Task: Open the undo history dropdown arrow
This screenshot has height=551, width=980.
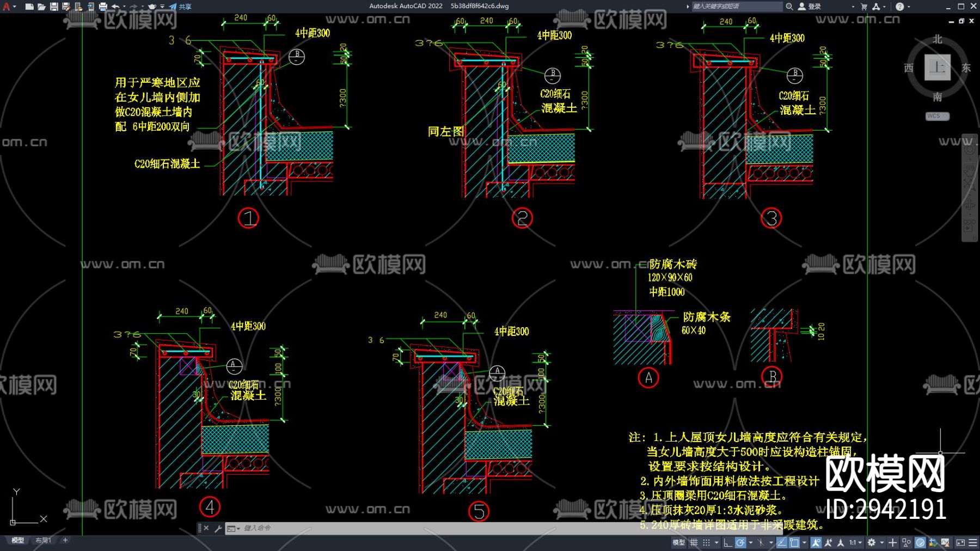Action: point(124,7)
